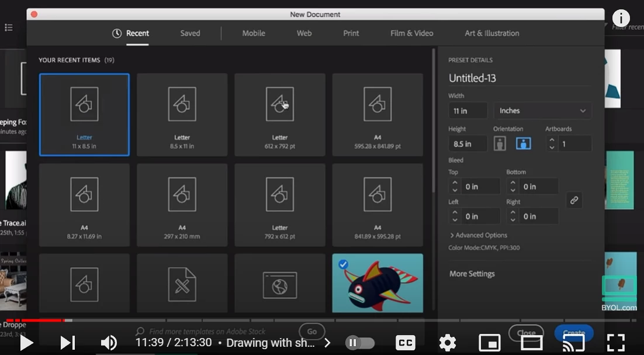Enter fullscreen mode
644x355 pixels.
616,343
